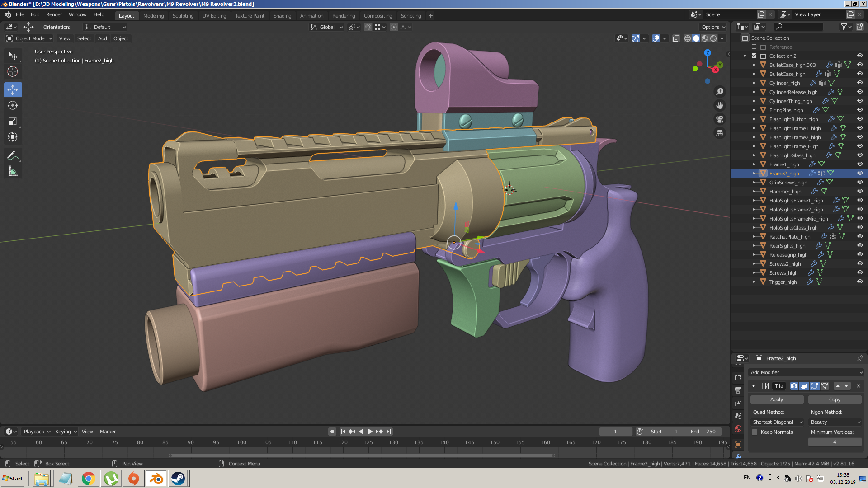868x488 pixels.
Task: Switch to solid viewport shading
Action: point(696,38)
